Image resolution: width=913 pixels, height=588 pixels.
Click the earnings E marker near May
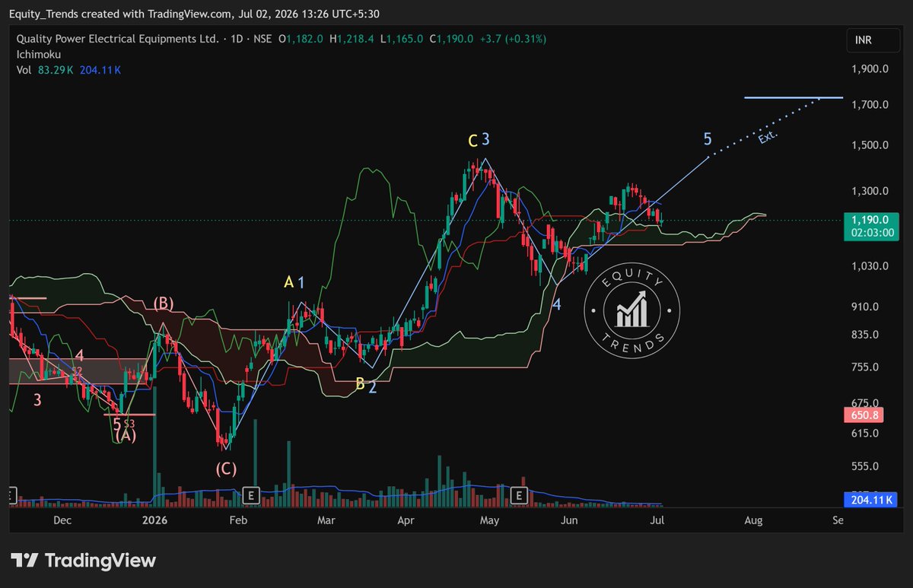(x=519, y=496)
